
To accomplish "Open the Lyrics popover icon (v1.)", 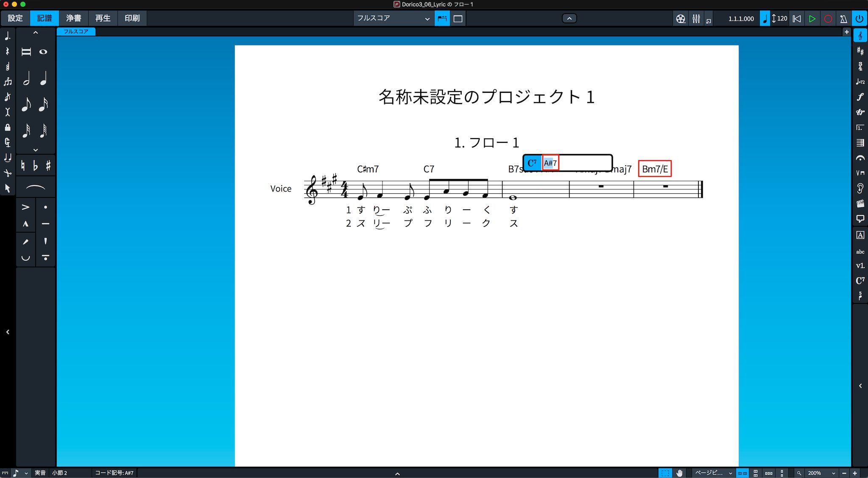I will point(860,266).
